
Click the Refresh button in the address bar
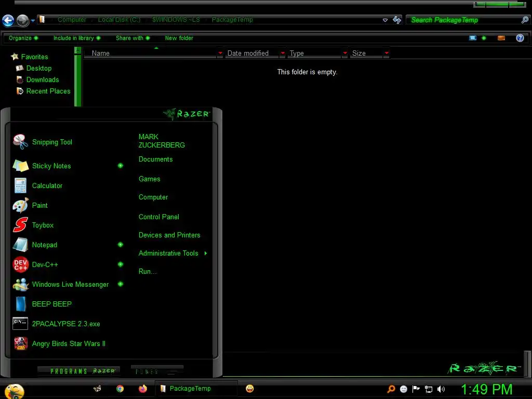[397, 20]
